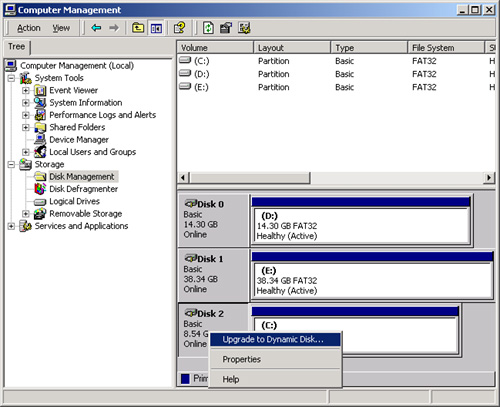Open the Action menu
The image size is (500, 407).
[x=29, y=28]
